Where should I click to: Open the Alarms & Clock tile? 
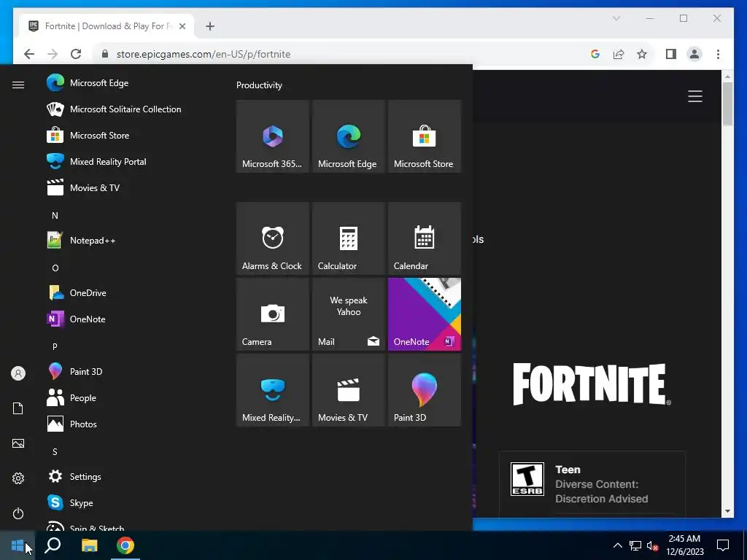pos(273,238)
